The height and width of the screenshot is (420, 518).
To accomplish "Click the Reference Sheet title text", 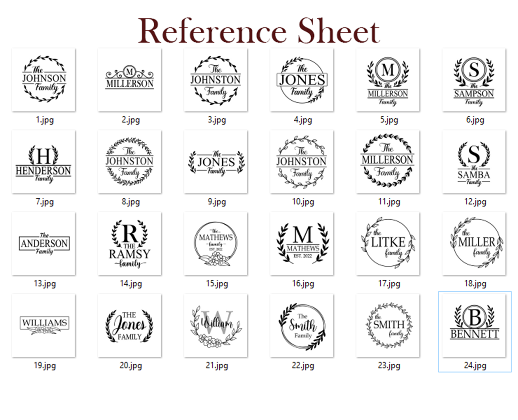I will 259,31.
